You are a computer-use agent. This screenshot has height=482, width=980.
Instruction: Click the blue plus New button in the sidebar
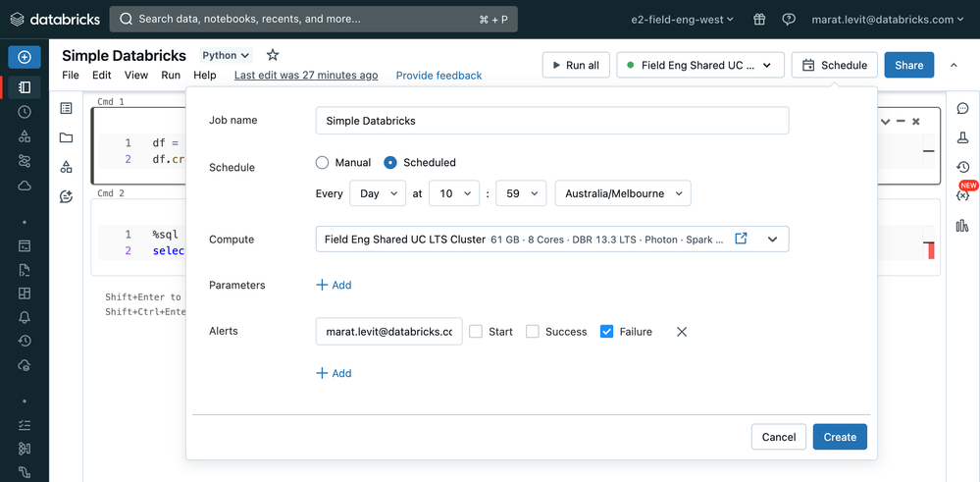(25, 57)
